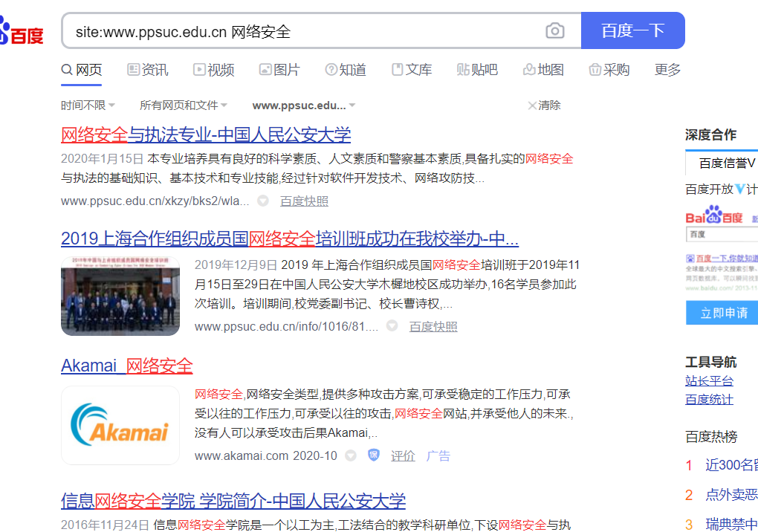Image resolution: width=758 pixels, height=532 pixels.
Task: Click the 工具导航 heading
Action: (710, 362)
